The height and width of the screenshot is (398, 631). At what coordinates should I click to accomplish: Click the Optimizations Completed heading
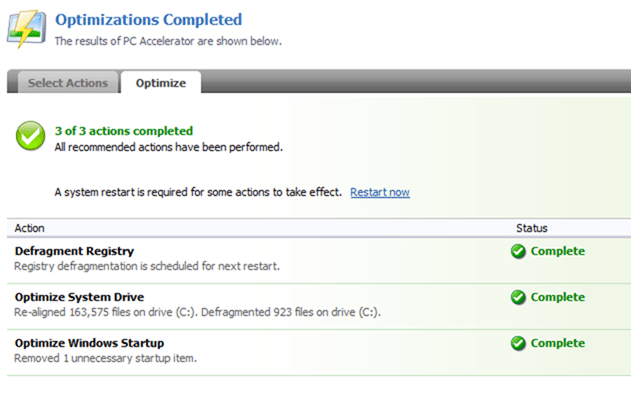(148, 20)
